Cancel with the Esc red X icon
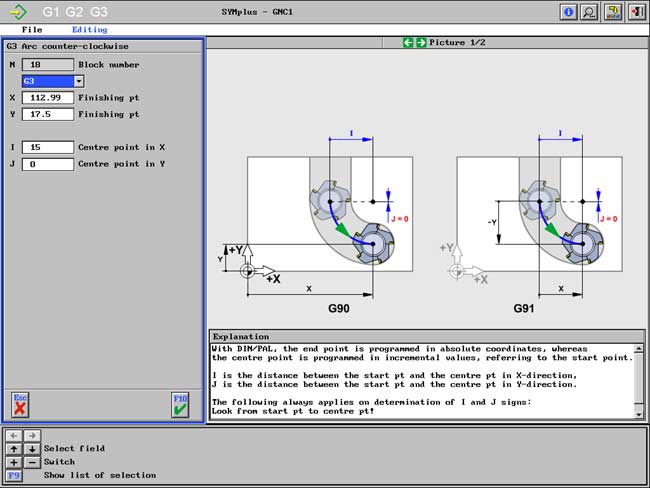 click(x=20, y=405)
